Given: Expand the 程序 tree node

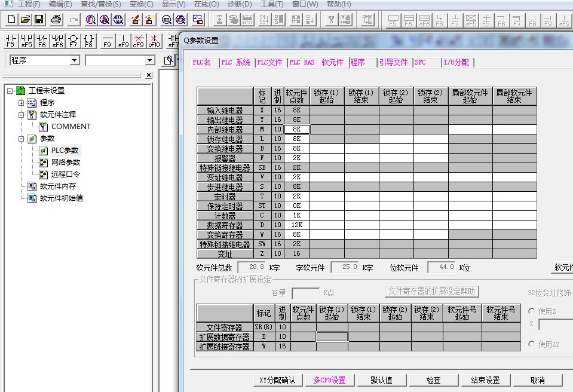Looking at the screenshot, I should tap(22, 103).
